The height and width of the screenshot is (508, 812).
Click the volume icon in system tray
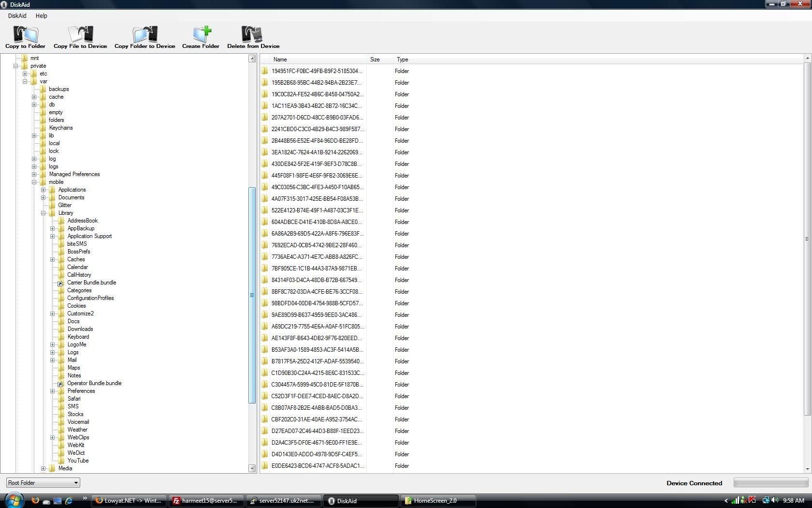[775, 501]
